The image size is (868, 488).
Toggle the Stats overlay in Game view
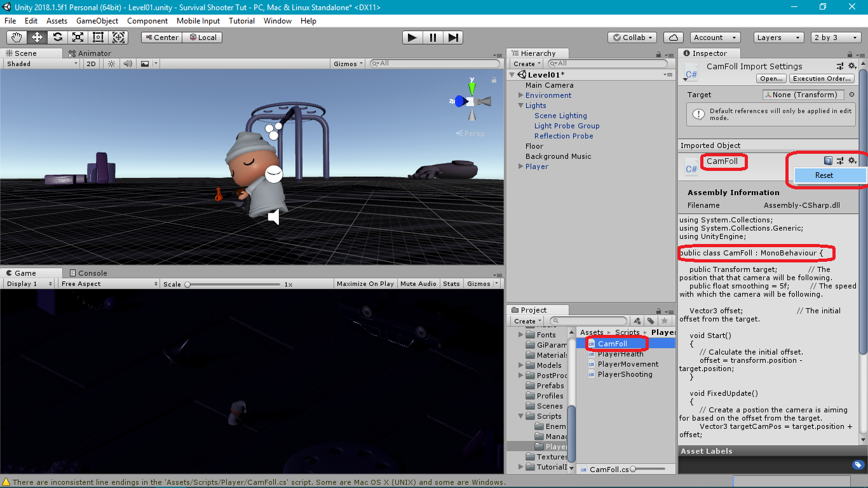[x=452, y=284]
